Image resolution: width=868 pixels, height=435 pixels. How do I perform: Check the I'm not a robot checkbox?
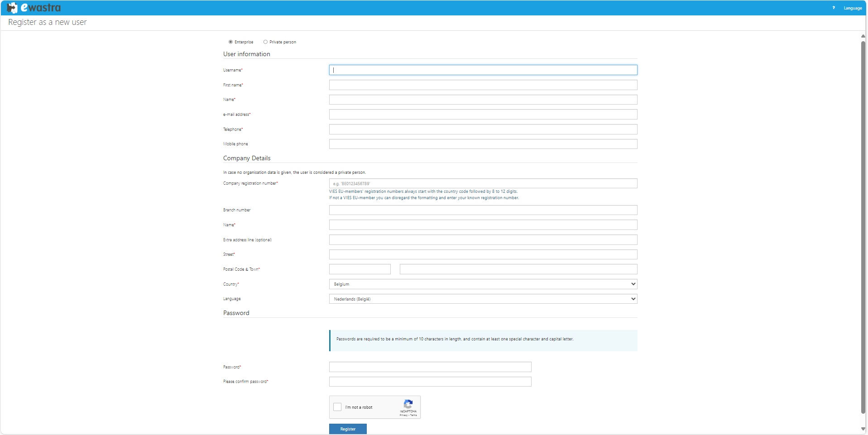click(337, 407)
